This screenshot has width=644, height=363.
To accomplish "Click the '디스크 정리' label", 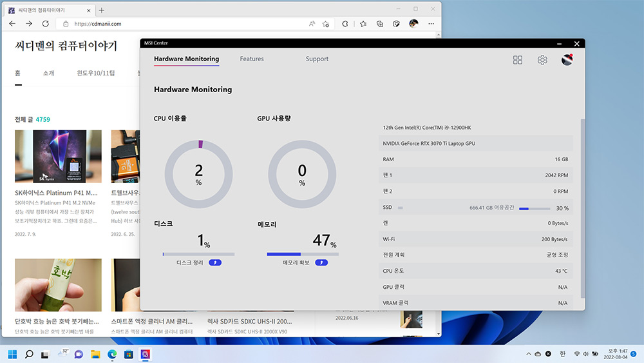I will [190, 262].
